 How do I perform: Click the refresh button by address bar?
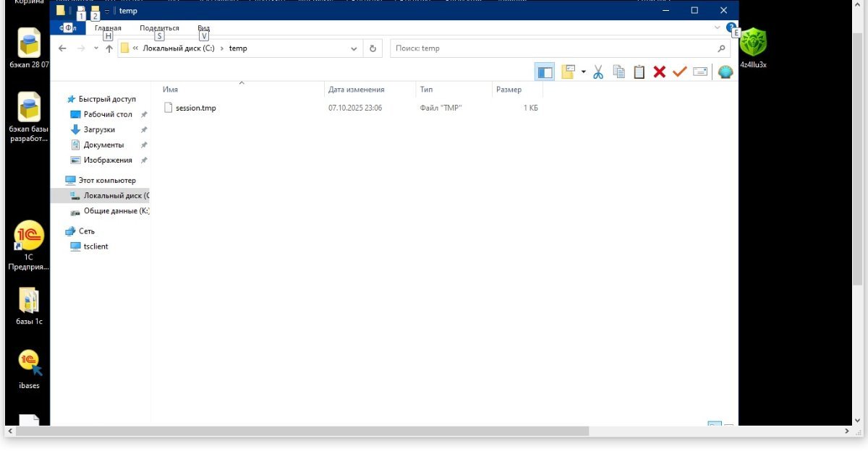pyautogui.click(x=373, y=48)
